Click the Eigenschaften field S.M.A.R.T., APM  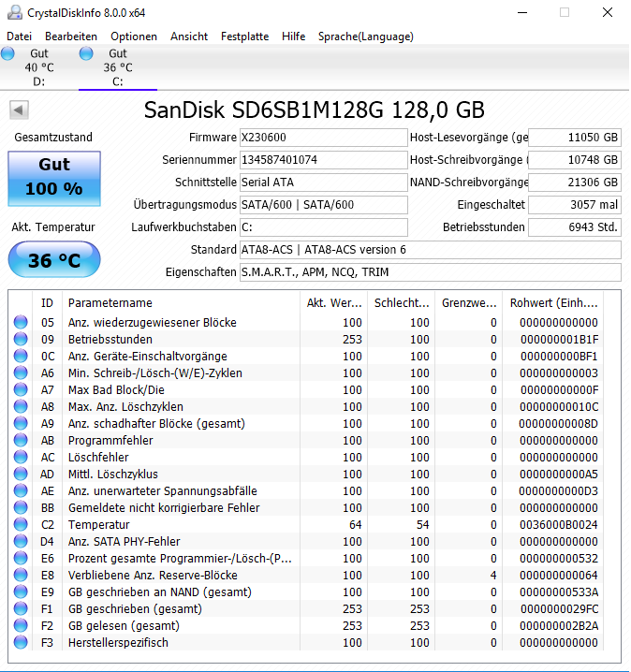point(431,272)
